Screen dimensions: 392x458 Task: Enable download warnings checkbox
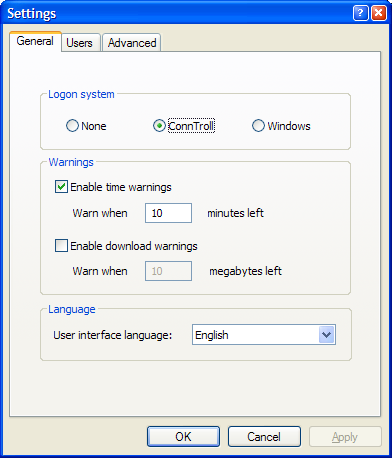61,246
